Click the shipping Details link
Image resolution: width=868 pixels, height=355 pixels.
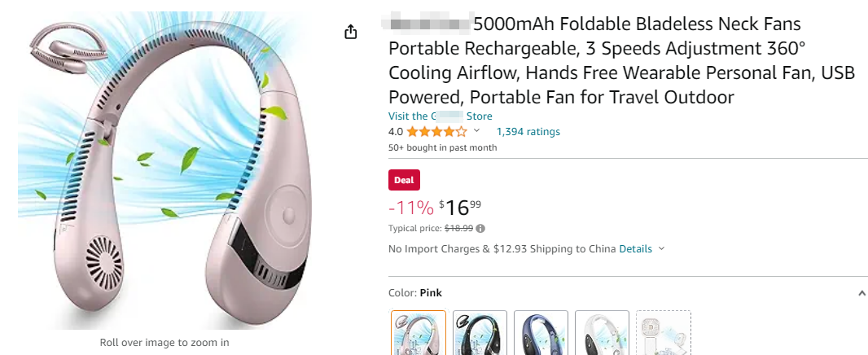coord(635,248)
